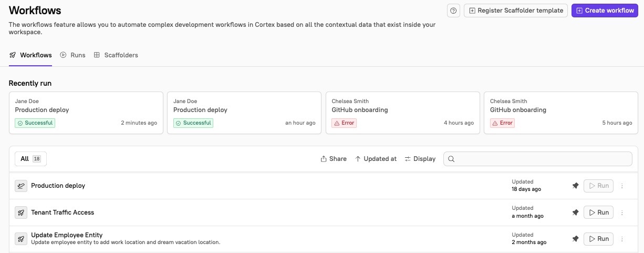Select the All 18 filter tab
Image resolution: width=644 pixels, height=253 pixels.
(30, 159)
